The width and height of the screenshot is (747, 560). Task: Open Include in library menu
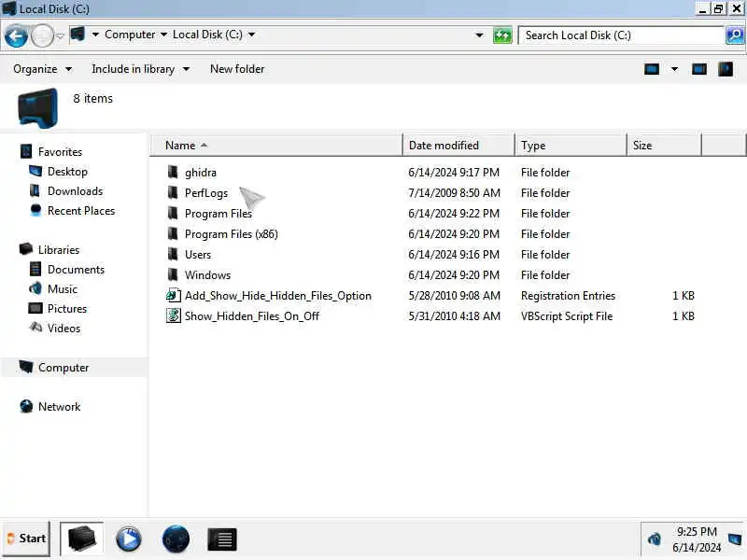pyautogui.click(x=141, y=69)
